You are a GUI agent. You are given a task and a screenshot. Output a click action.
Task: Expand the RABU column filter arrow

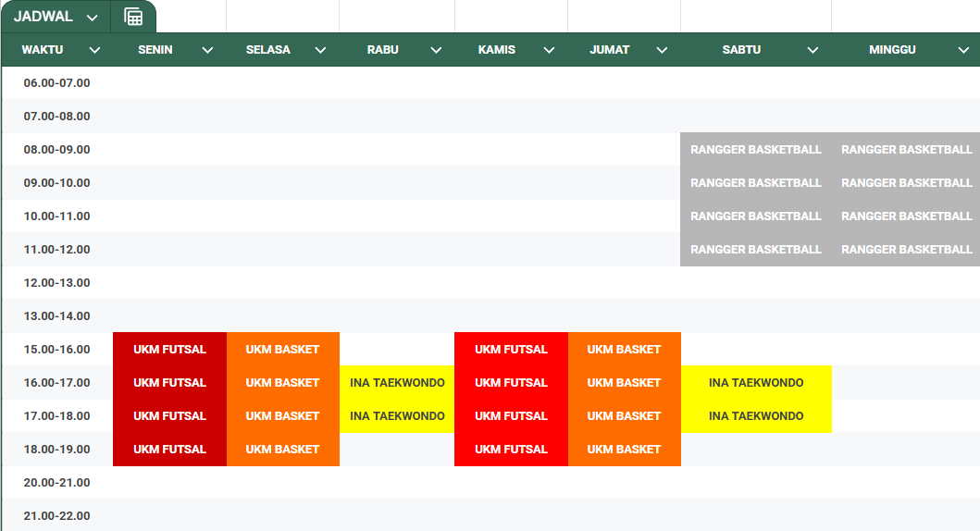pos(436,50)
